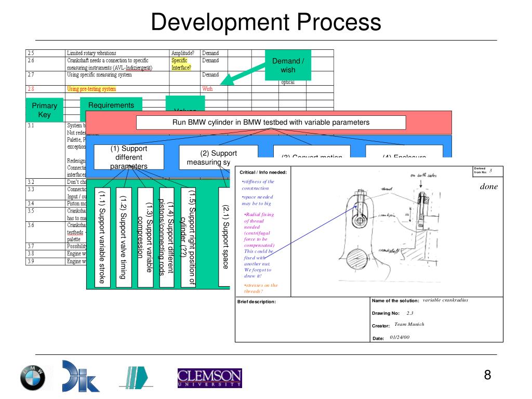Click the slide number 8

click(x=487, y=375)
